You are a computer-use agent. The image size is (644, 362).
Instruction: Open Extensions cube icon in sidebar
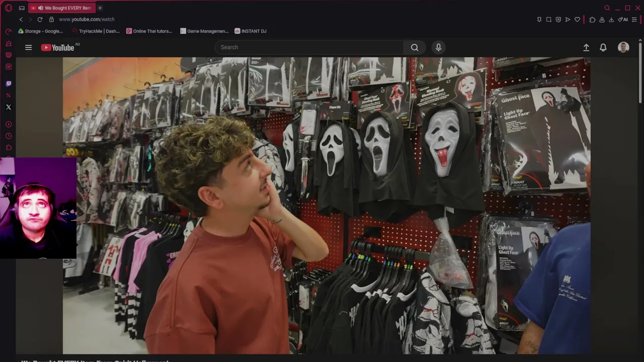click(9, 147)
